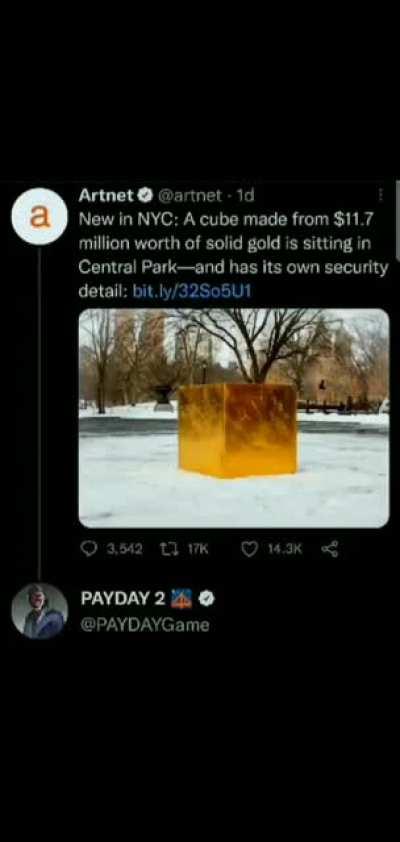Viewport: 400px width, 842px height.
Task: Open the gold cube photo
Action: pyautogui.click(x=234, y=418)
